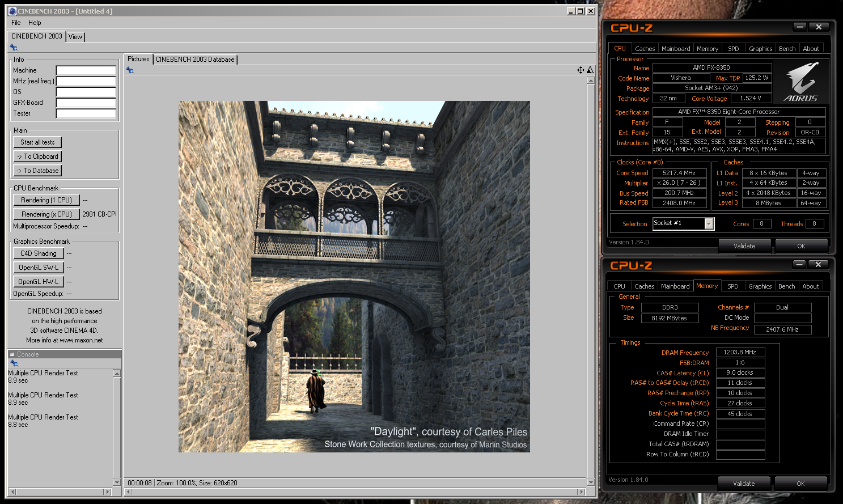Image resolution: width=843 pixels, height=504 pixels.
Task: Click OK in the upper CPU-Z window
Action: tap(801, 246)
